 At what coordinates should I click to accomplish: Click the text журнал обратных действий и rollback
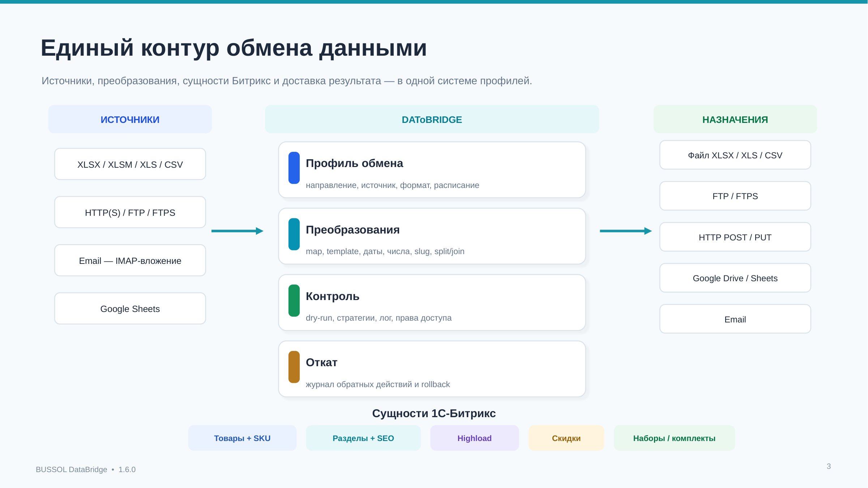pos(378,384)
